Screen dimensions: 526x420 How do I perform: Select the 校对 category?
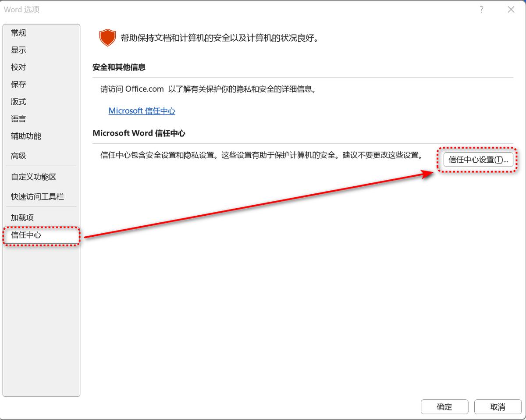(x=41, y=67)
